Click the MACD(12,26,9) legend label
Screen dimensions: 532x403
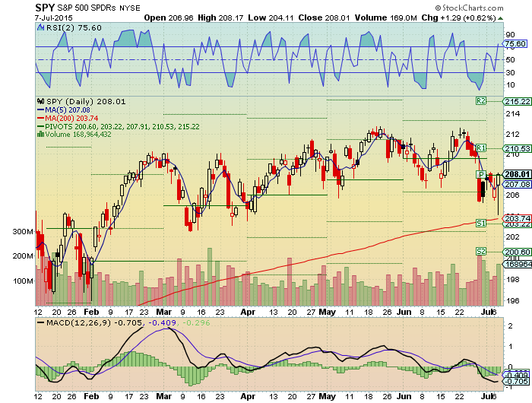pyautogui.click(x=79, y=323)
